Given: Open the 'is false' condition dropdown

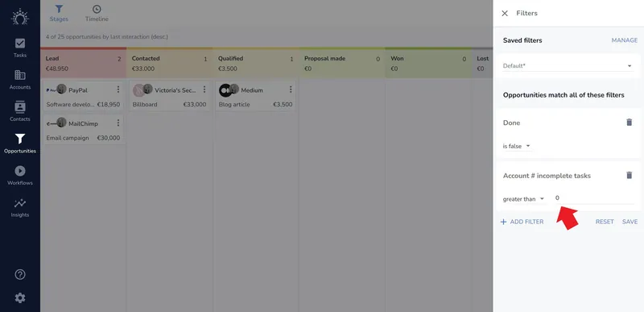Looking at the screenshot, I should 517,146.
